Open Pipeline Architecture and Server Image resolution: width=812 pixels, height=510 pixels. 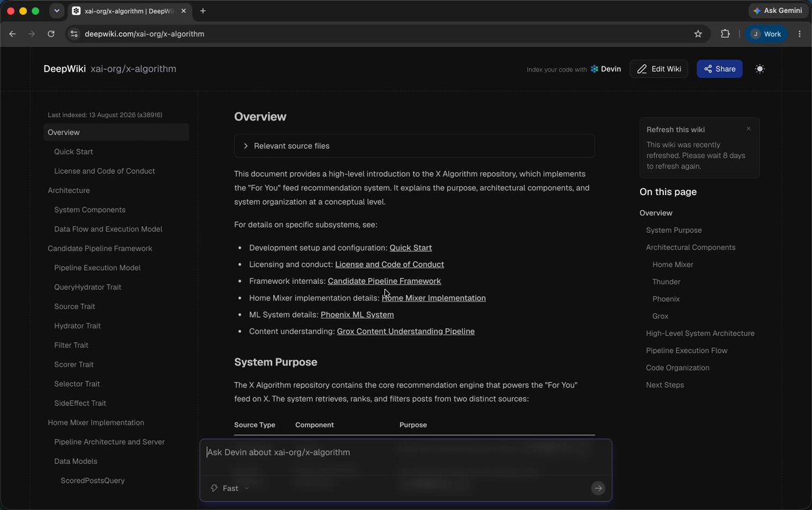pyautogui.click(x=110, y=442)
